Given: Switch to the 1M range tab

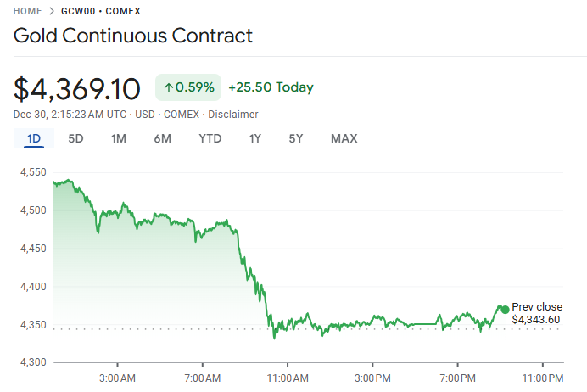Looking at the screenshot, I should point(119,138).
